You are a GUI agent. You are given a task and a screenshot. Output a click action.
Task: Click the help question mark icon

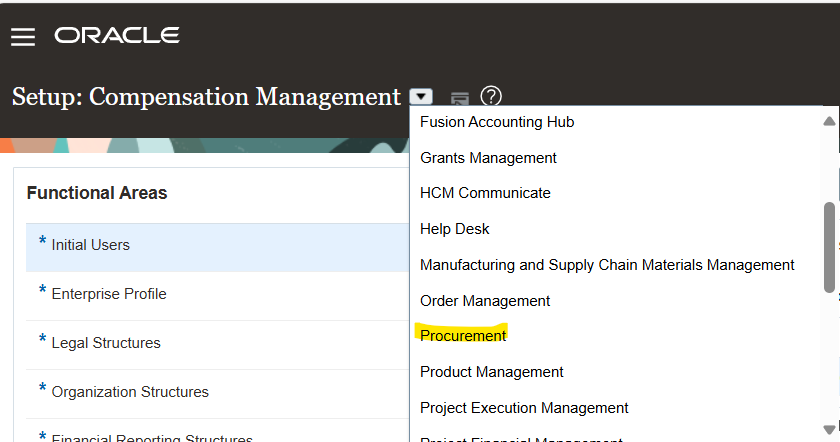pos(490,96)
